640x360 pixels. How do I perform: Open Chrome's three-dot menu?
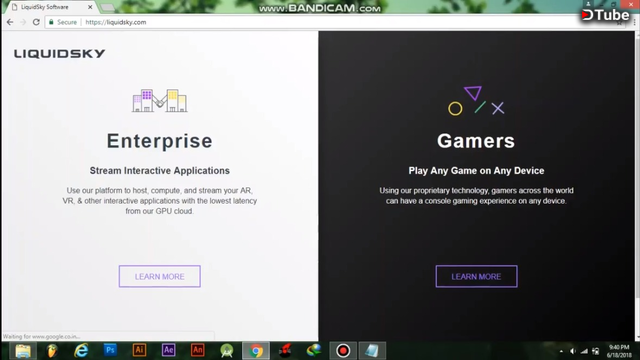click(634, 22)
